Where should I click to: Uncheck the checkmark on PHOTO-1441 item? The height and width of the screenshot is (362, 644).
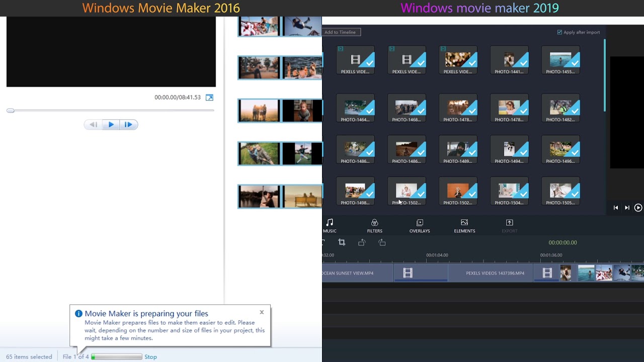pyautogui.click(x=523, y=62)
